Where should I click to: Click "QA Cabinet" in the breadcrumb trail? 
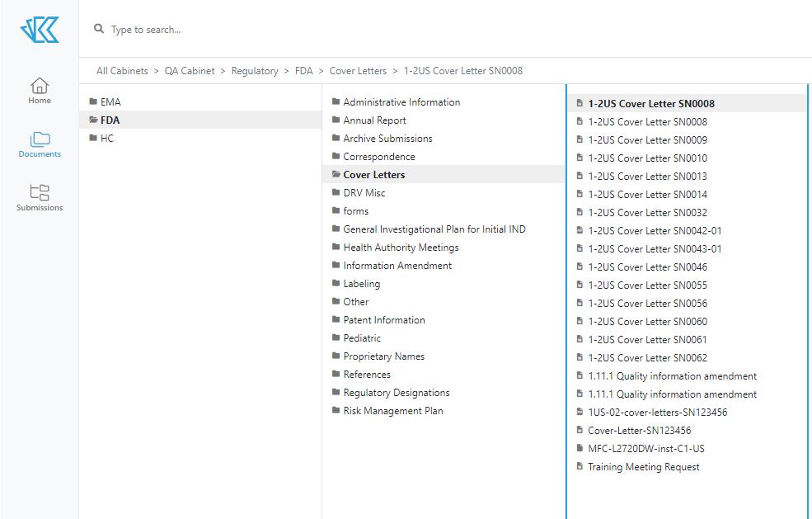tap(190, 71)
